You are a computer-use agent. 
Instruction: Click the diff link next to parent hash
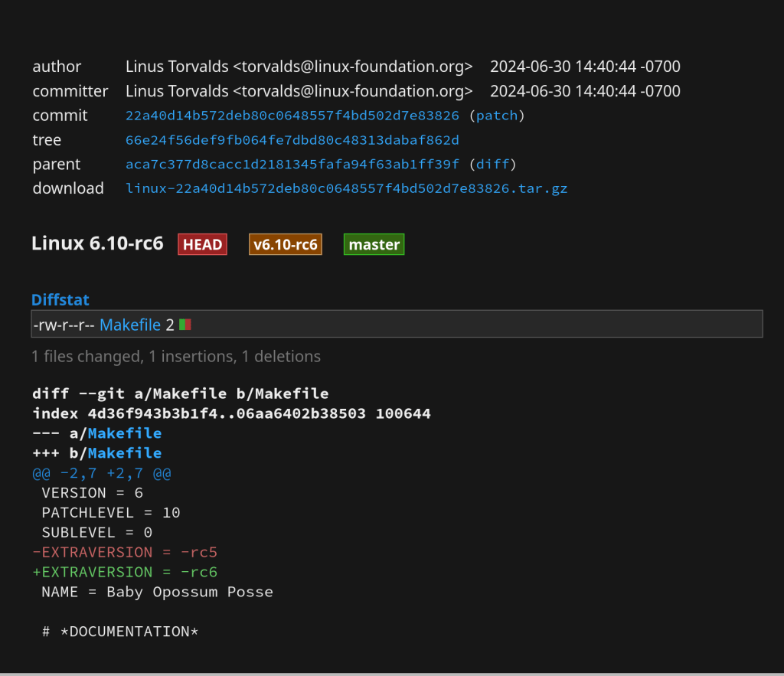tap(492, 164)
